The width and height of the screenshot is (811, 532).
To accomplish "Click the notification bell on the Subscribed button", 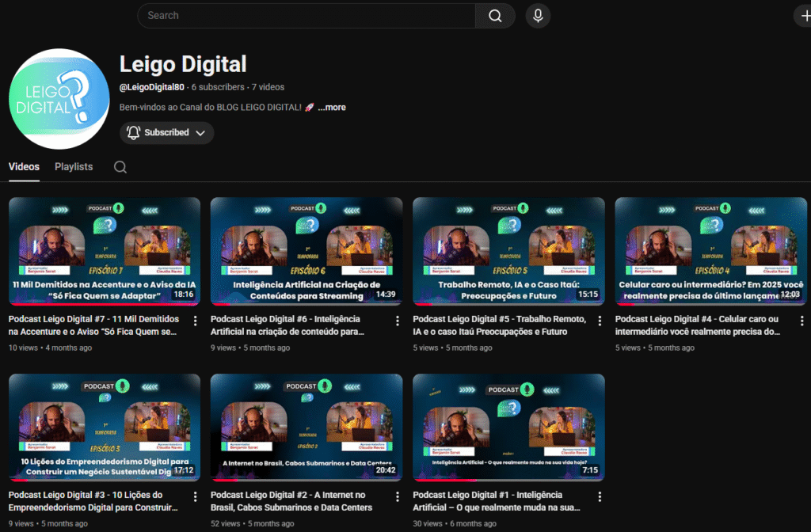I will pos(133,133).
